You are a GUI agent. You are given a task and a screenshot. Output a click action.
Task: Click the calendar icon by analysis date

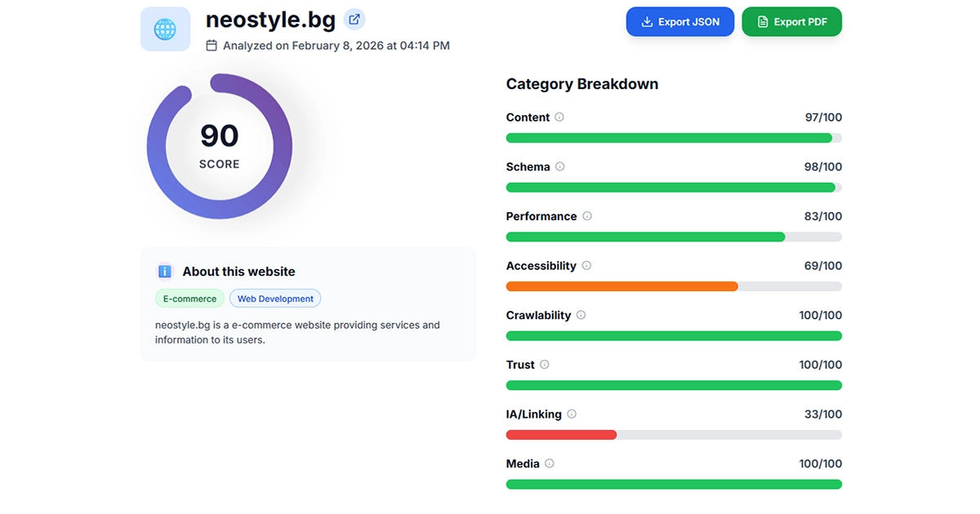pyautogui.click(x=212, y=46)
